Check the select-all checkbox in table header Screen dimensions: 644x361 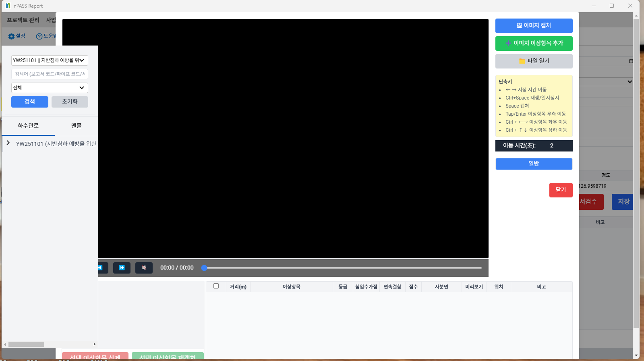216,286
